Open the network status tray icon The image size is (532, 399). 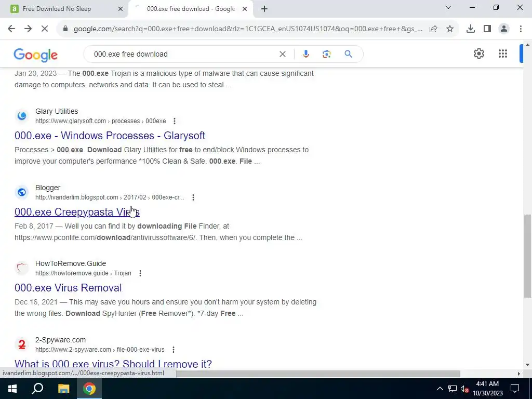(453, 389)
